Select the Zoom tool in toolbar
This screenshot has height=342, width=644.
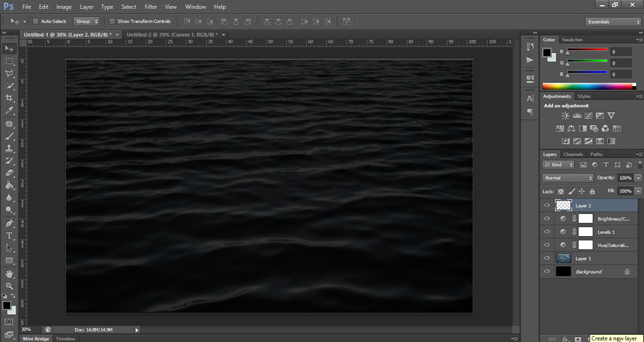pos(10,286)
